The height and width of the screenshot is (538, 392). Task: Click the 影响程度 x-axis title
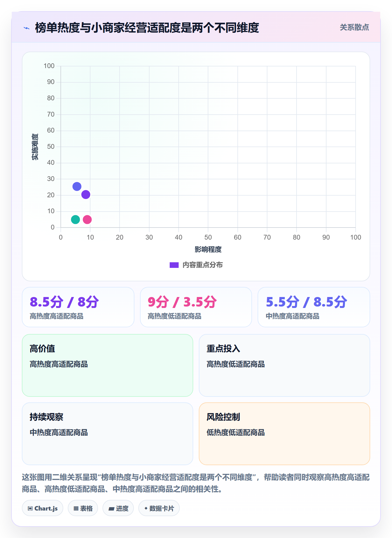[208, 249]
